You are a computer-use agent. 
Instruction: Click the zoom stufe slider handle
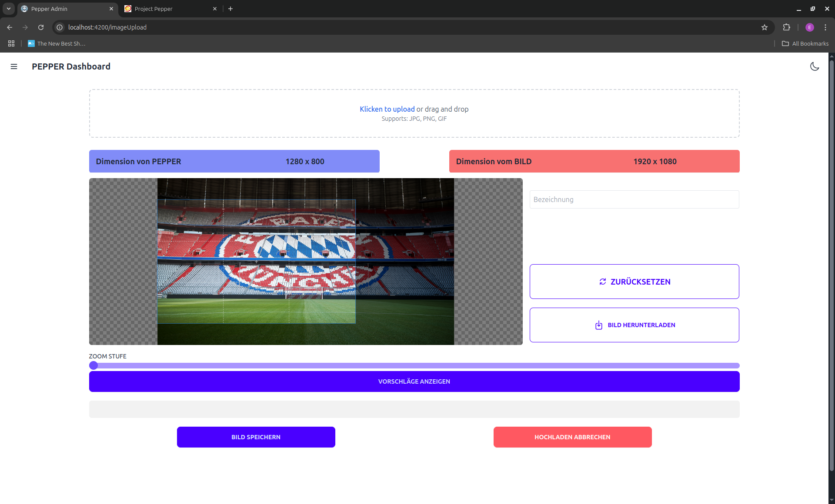coord(94,365)
